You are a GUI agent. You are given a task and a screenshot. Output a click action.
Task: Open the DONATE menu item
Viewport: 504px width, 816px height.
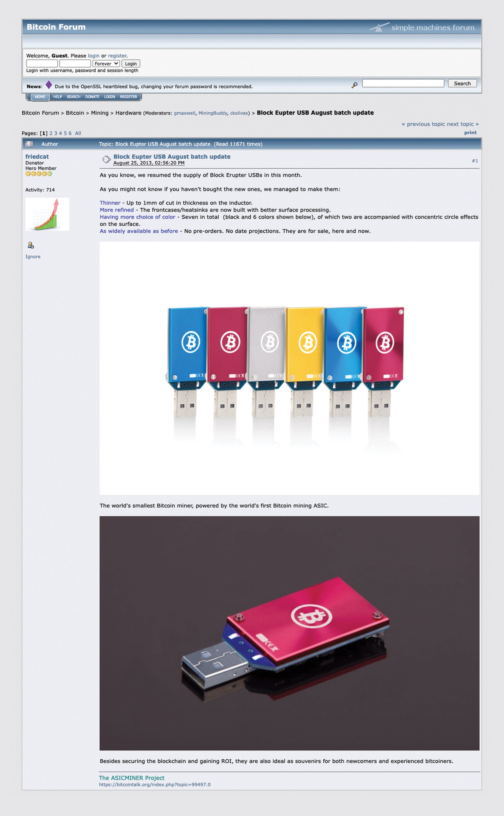click(92, 97)
